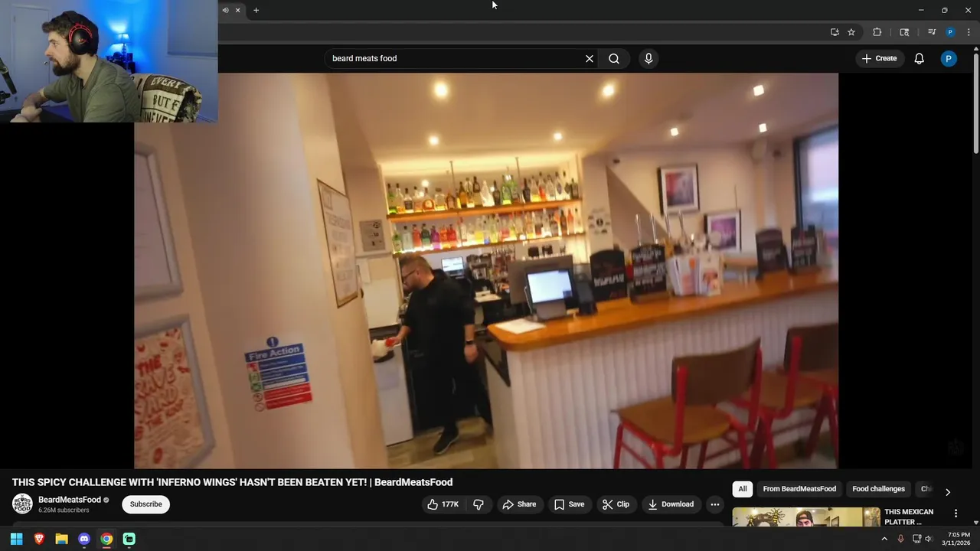
Task: Select the 'From BeardMeatsFood' chip
Action: [799, 489]
